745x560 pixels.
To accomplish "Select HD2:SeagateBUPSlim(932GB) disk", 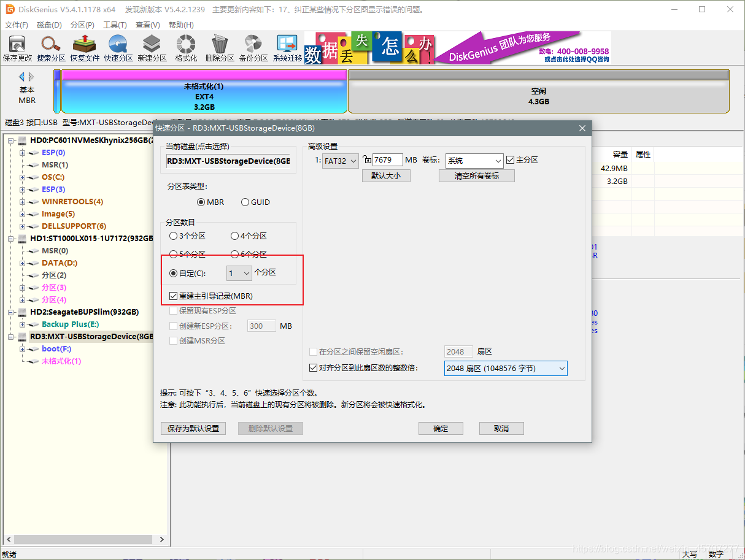I will coord(84,312).
